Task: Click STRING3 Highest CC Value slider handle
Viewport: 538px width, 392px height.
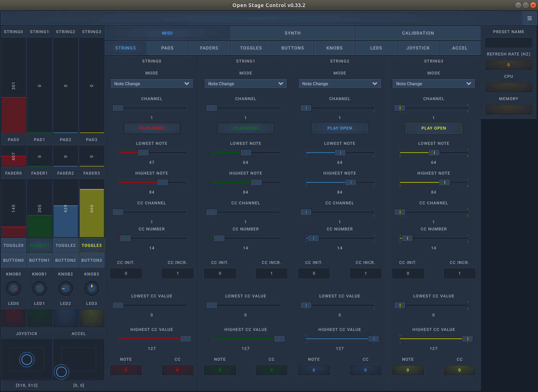Action: click(468, 339)
